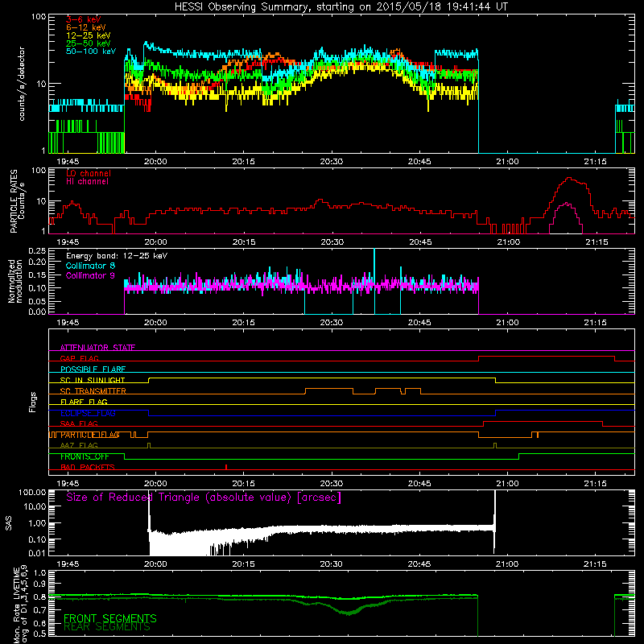Click the FRONTS OFF flag label
Screen dimensions: 644x644
[85, 456]
